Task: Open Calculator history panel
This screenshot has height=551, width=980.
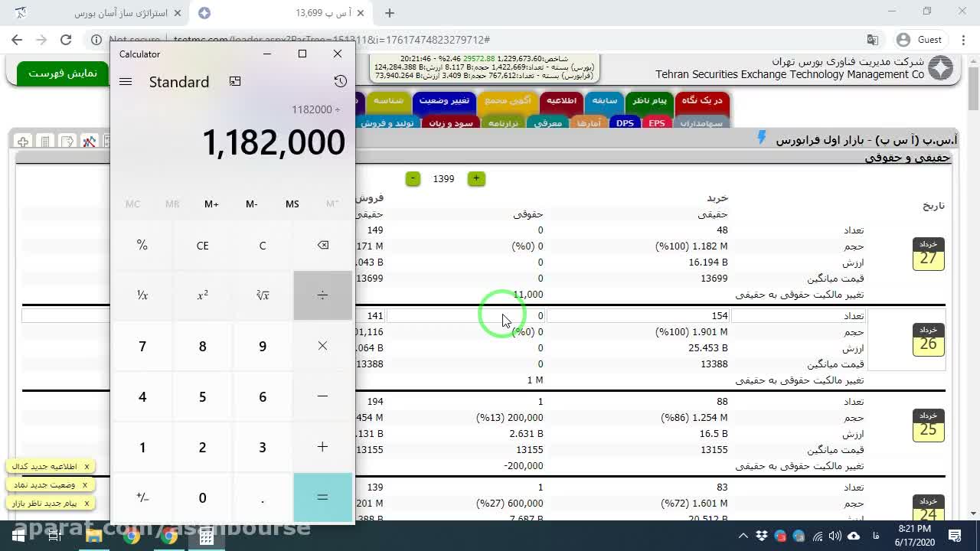Action: click(x=340, y=81)
